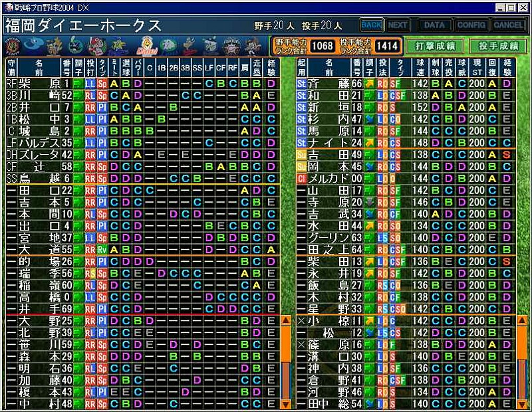Select fielder row 井口
Viewport: 532px width, 412px height.
coord(142,108)
